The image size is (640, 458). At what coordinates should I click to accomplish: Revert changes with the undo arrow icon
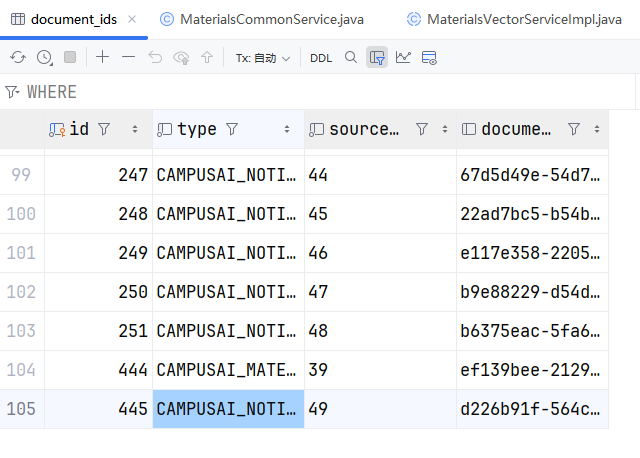pyautogui.click(x=155, y=58)
